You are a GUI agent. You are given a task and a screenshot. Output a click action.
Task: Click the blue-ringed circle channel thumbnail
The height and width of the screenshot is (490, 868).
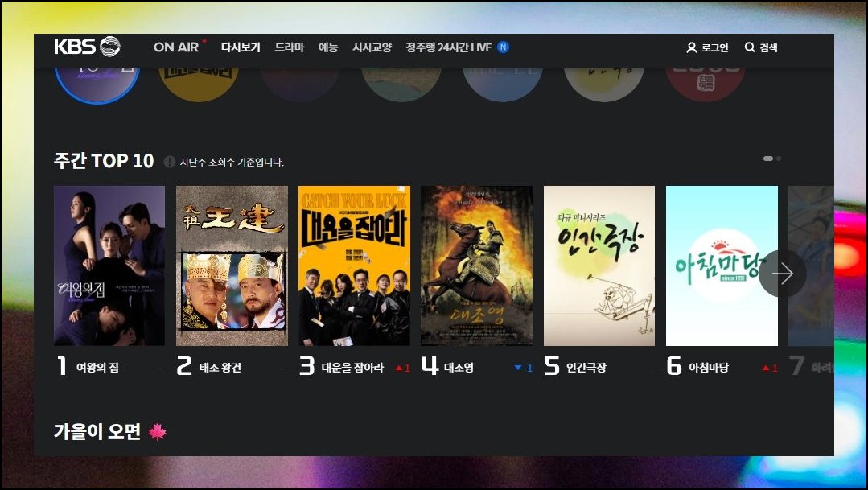tap(97, 84)
